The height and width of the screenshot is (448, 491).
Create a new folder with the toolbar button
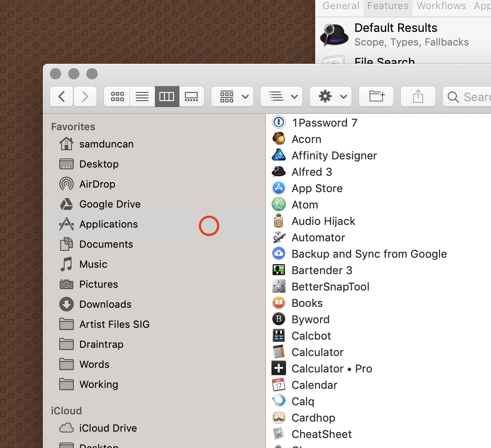[376, 97]
